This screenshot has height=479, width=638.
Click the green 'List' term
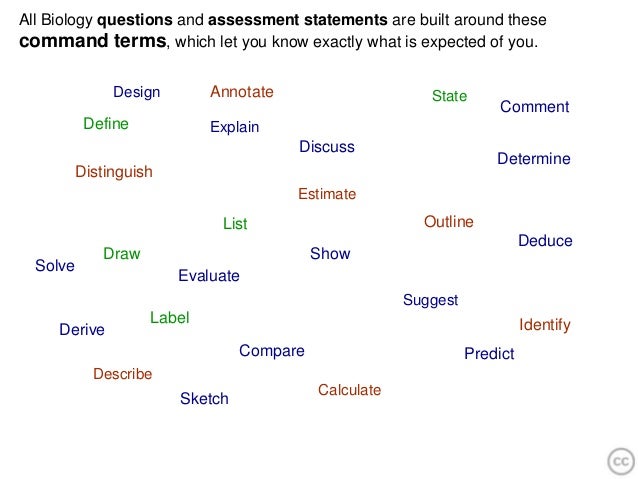(235, 224)
